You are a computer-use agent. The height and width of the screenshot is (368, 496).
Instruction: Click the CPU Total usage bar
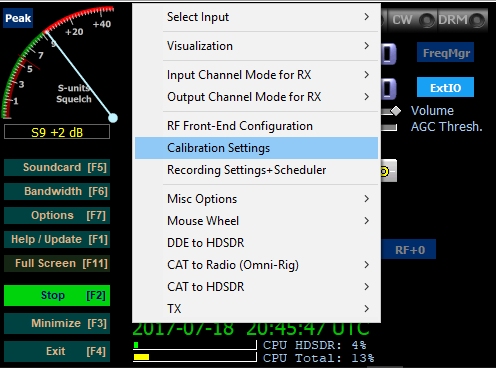pos(195,357)
